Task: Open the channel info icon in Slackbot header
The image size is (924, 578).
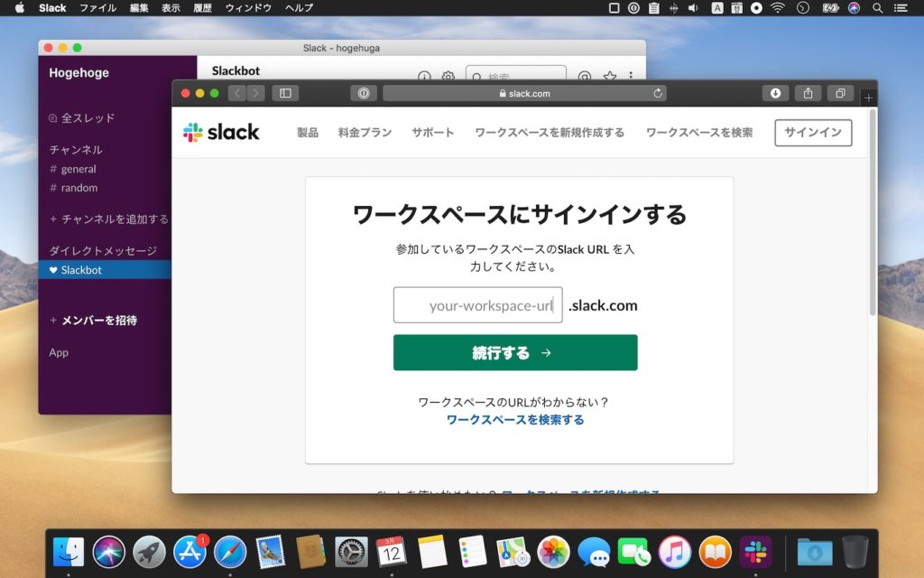Action: click(x=424, y=77)
